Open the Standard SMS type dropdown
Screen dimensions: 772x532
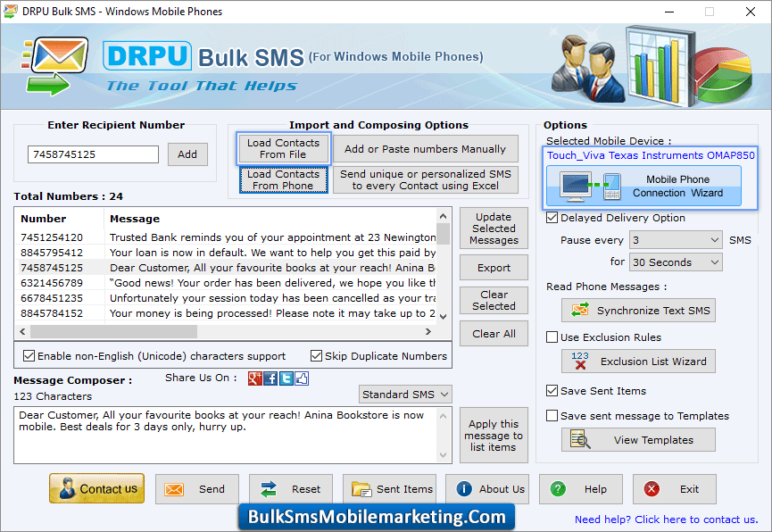(x=405, y=394)
